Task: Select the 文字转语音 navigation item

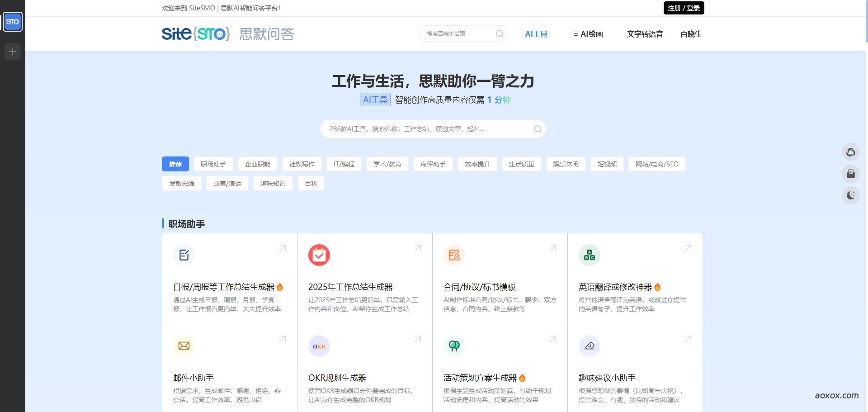Action: tap(645, 33)
